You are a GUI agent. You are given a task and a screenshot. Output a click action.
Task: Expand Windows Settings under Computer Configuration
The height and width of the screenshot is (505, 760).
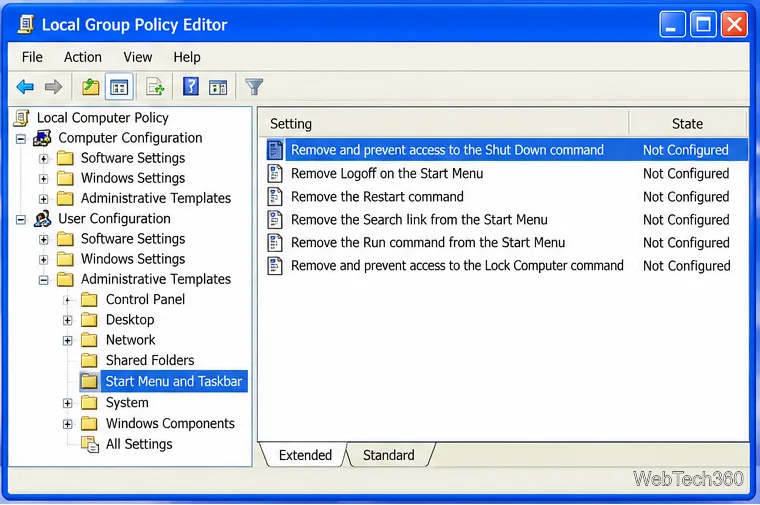pyautogui.click(x=44, y=179)
